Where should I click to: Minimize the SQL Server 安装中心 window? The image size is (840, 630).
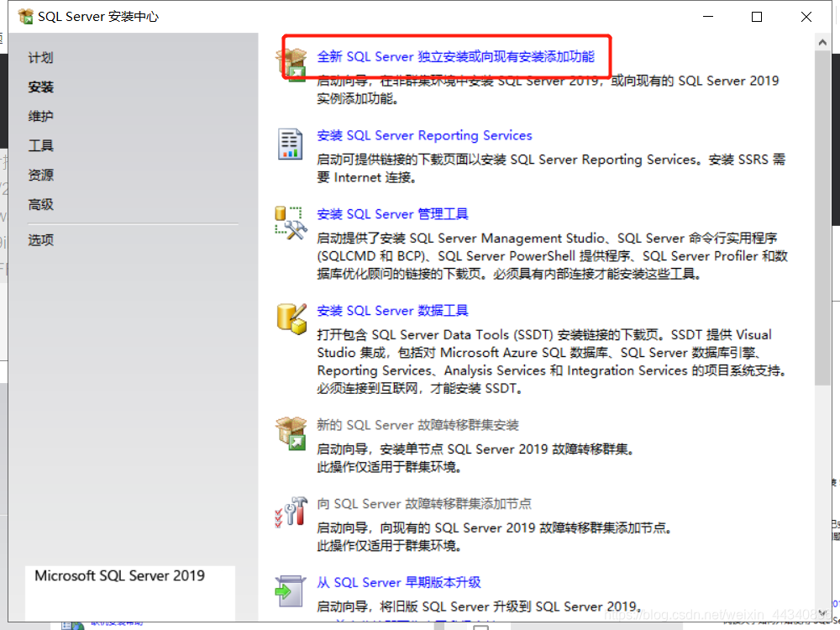707,17
